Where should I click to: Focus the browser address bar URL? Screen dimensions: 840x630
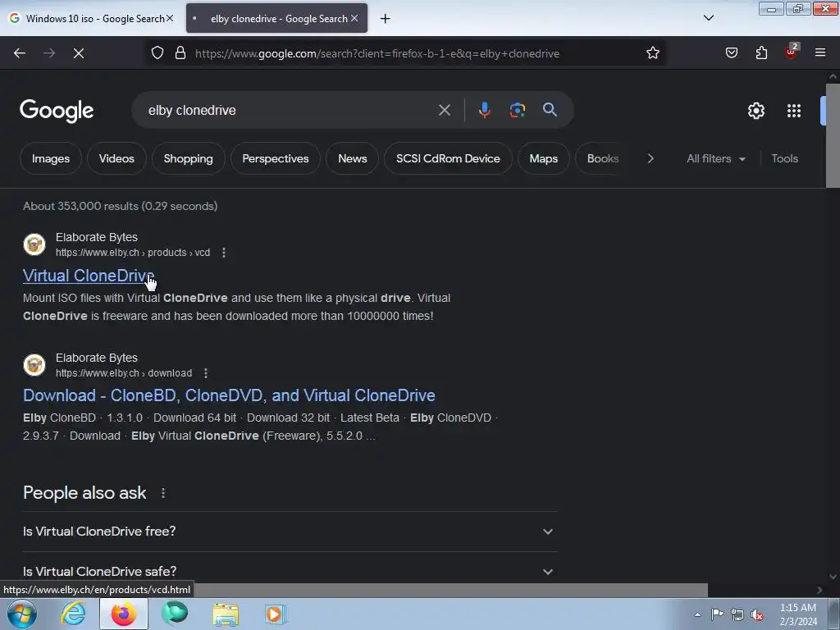(x=377, y=53)
